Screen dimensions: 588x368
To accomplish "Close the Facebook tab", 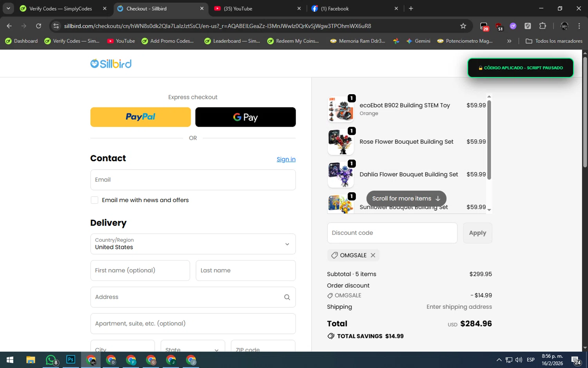I will pos(396,8).
